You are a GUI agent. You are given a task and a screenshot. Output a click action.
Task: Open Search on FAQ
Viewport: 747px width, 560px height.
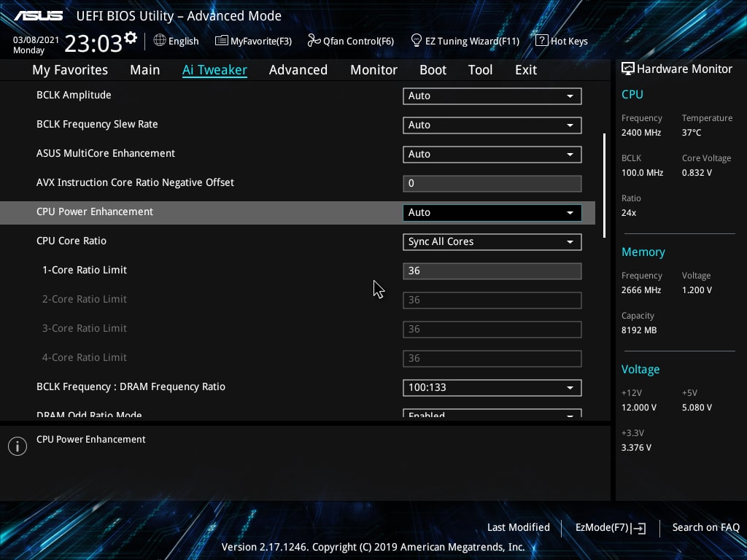tap(706, 528)
